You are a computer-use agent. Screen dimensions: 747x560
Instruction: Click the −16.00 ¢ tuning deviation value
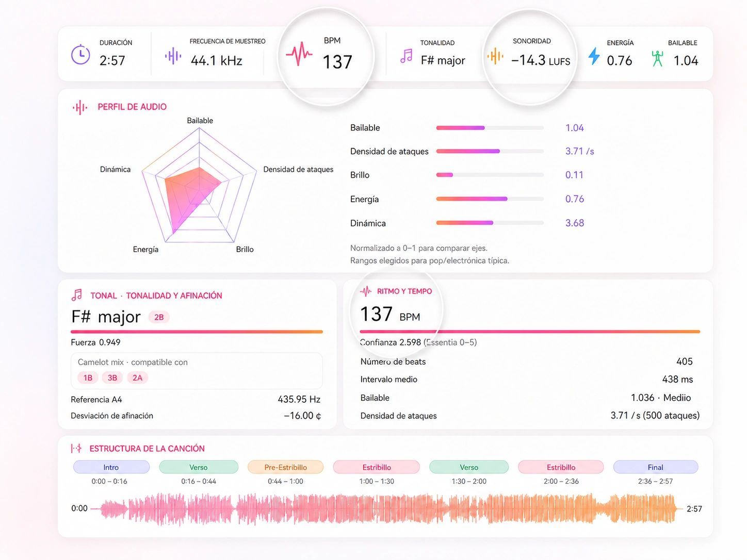point(302,416)
